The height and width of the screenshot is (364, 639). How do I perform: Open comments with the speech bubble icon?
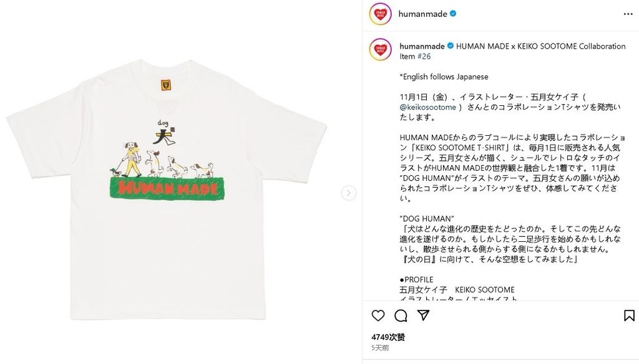(x=401, y=315)
